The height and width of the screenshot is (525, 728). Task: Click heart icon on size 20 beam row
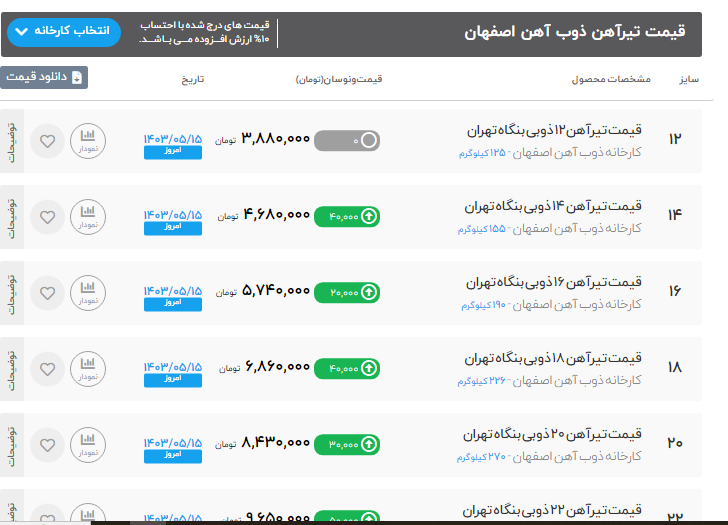47,445
